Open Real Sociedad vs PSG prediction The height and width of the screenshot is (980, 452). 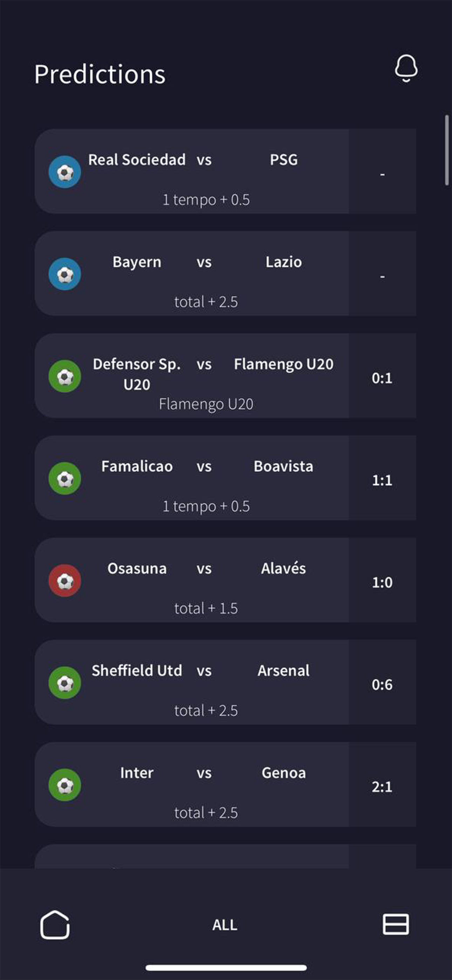click(x=205, y=171)
